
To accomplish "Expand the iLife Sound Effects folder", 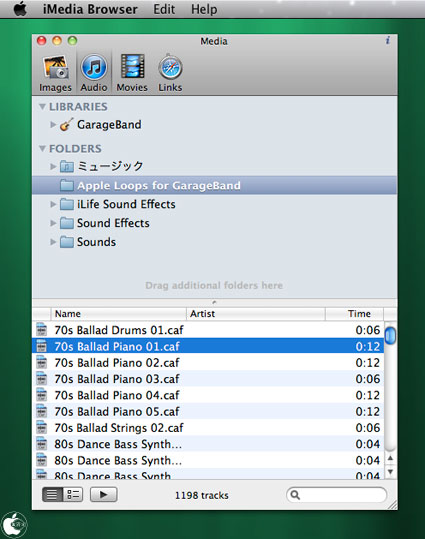I will coord(53,205).
